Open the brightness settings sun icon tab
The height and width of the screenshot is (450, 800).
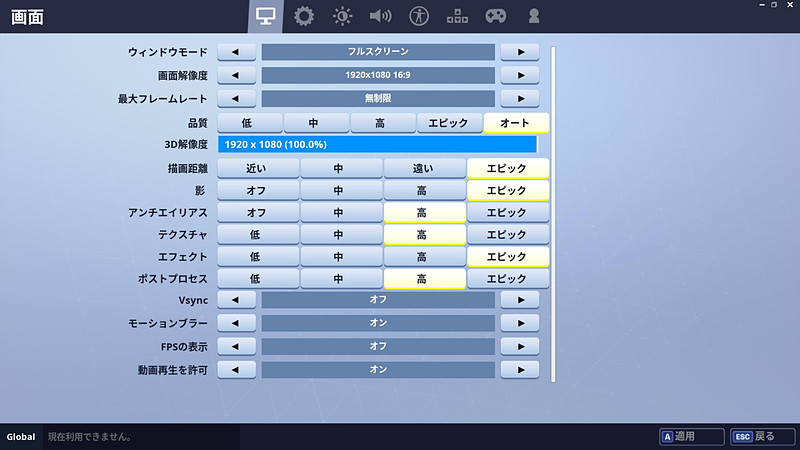342,16
